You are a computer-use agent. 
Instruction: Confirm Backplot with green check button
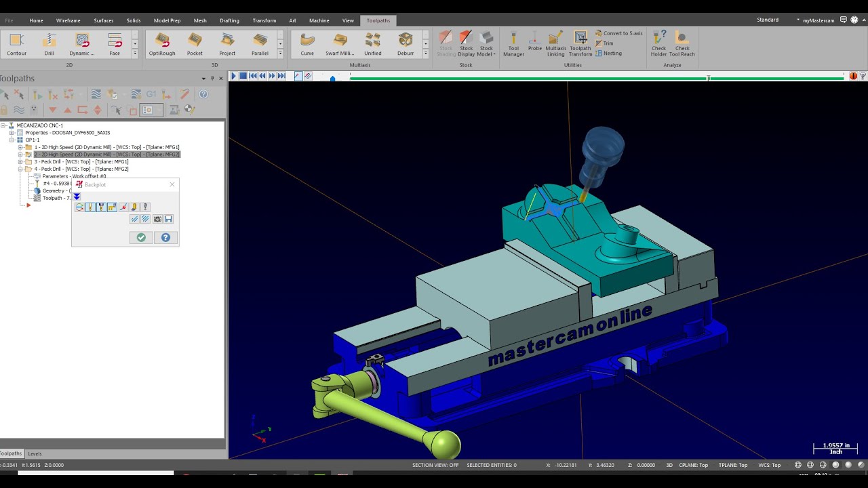141,237
